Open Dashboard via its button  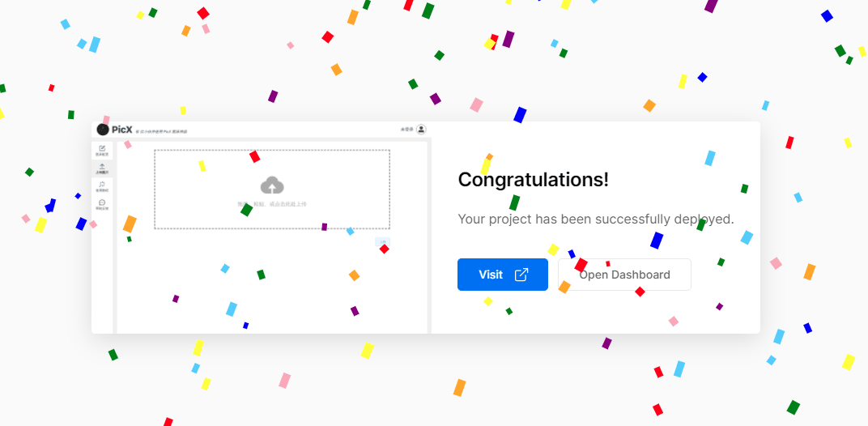click(624, 275)
